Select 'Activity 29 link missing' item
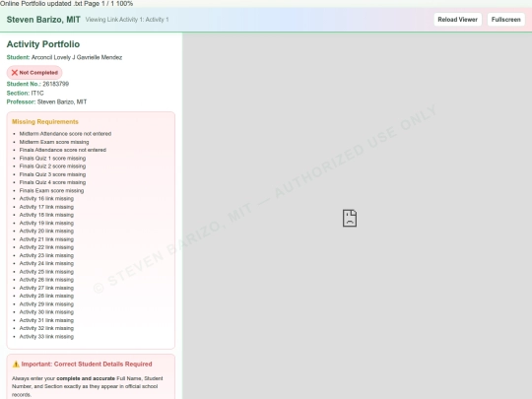The width and height of the screenshot is (532, 399). [x=46, y=304]
